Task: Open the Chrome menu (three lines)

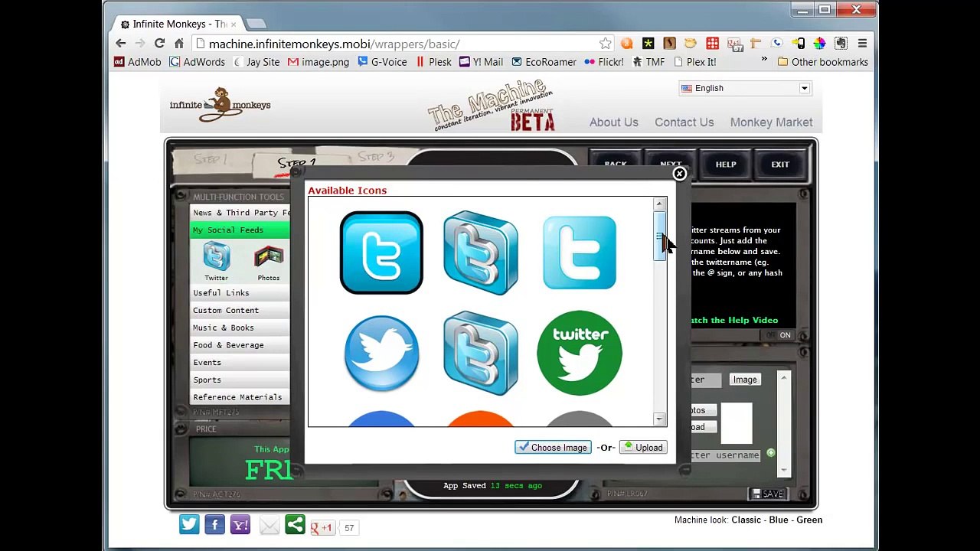Action: pos(862,44)
